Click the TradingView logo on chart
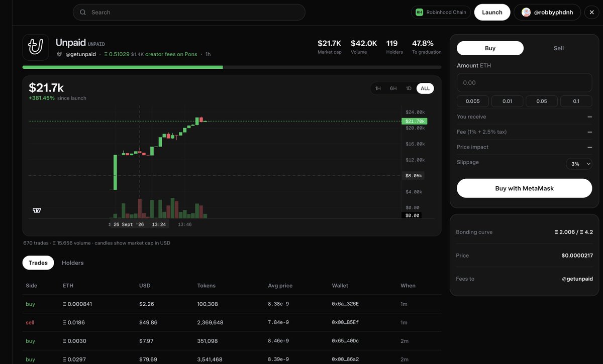This screenshot has height=364, width=603. point(36,210)
